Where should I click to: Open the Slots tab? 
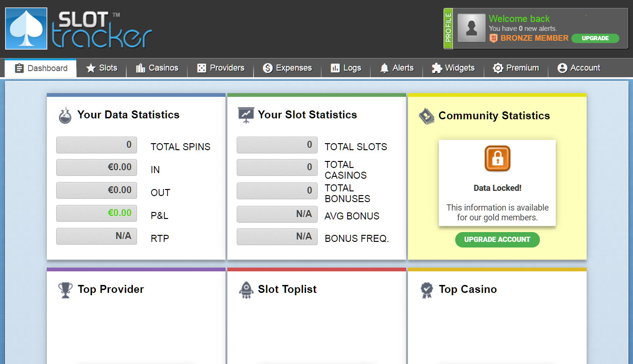point(102,68)
